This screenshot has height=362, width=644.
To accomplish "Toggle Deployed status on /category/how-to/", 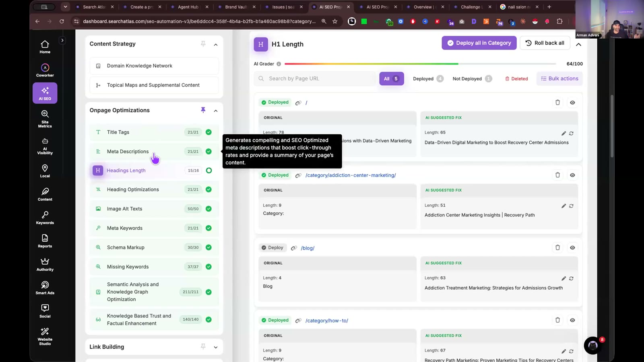I will [275, 320].
